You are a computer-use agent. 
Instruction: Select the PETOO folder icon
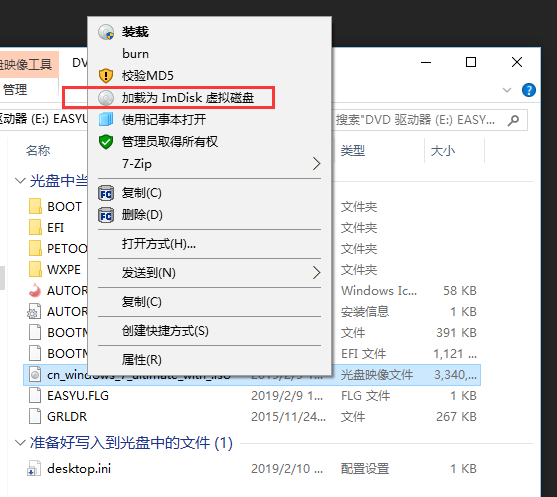[35, 248]
